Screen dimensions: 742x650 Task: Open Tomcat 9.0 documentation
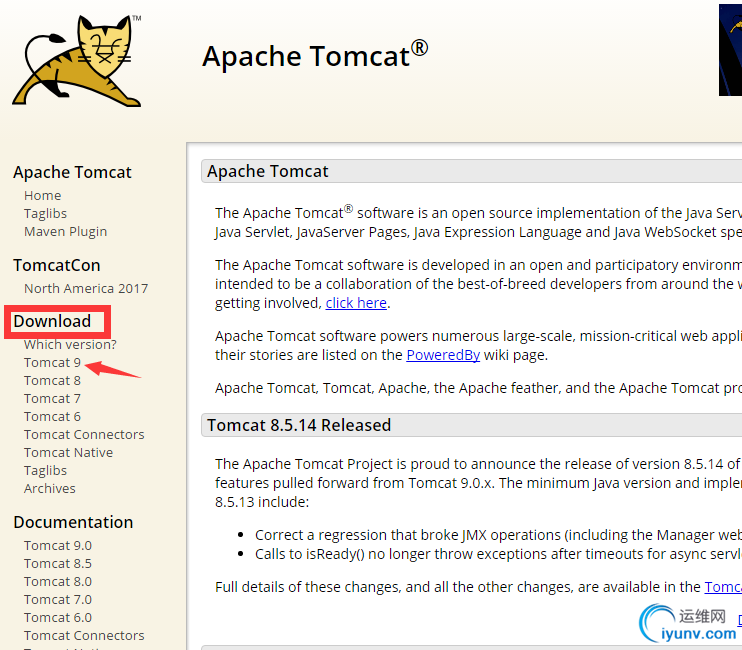[x=58, y=545]
